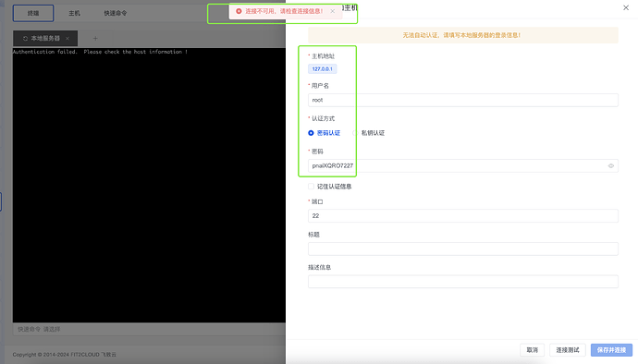This screenshot has width=638, height=364.
Task: Select 密码认证 radio option
Action: (x=311, y=133)
